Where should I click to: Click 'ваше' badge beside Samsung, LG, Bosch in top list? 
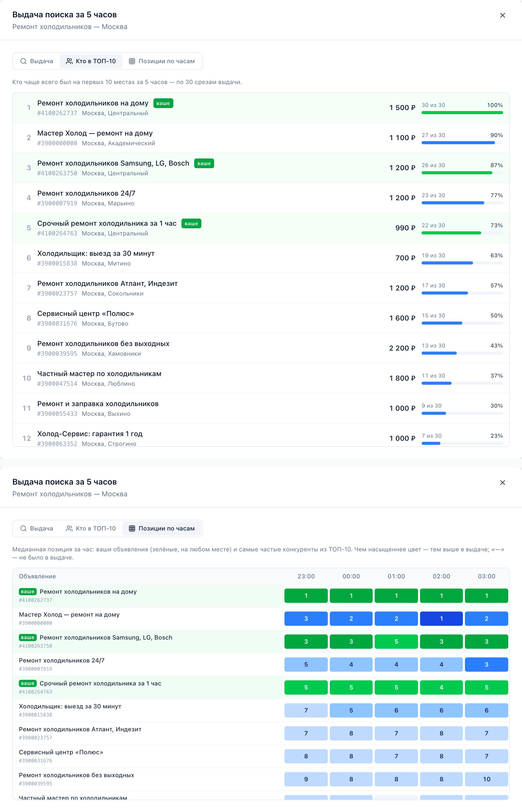(x=204, y=163)
